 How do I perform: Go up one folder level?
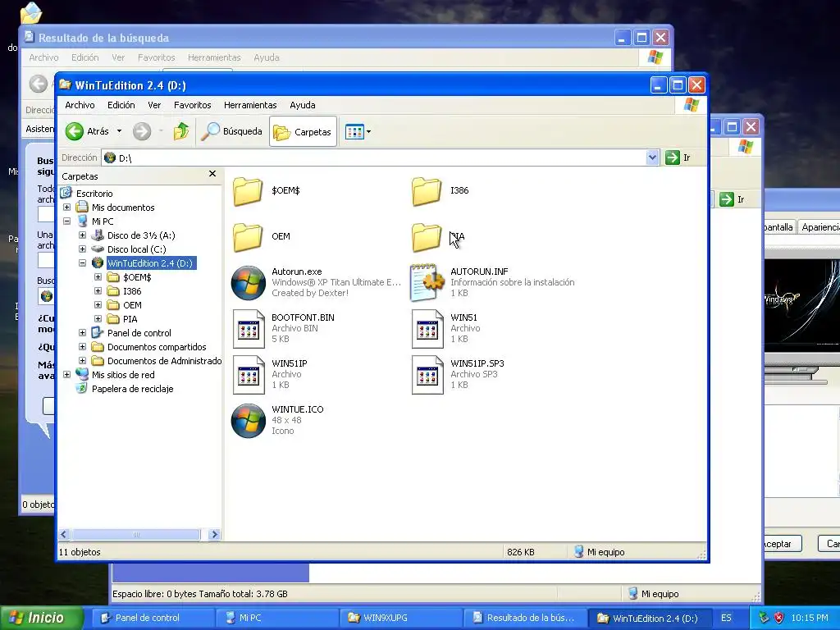(x=181, y=131)
